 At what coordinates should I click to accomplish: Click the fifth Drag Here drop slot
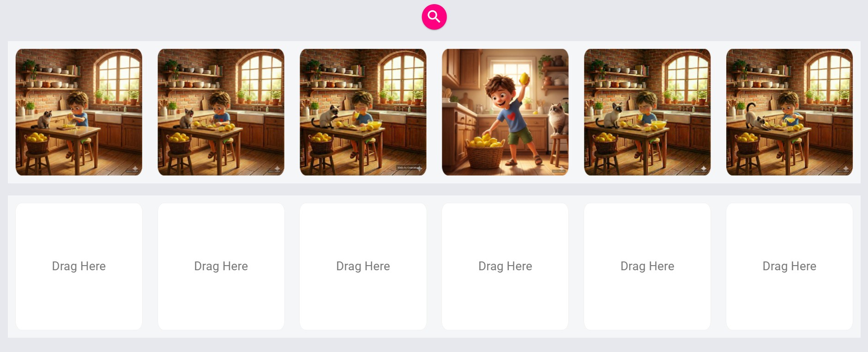click(x=647, y=267)
